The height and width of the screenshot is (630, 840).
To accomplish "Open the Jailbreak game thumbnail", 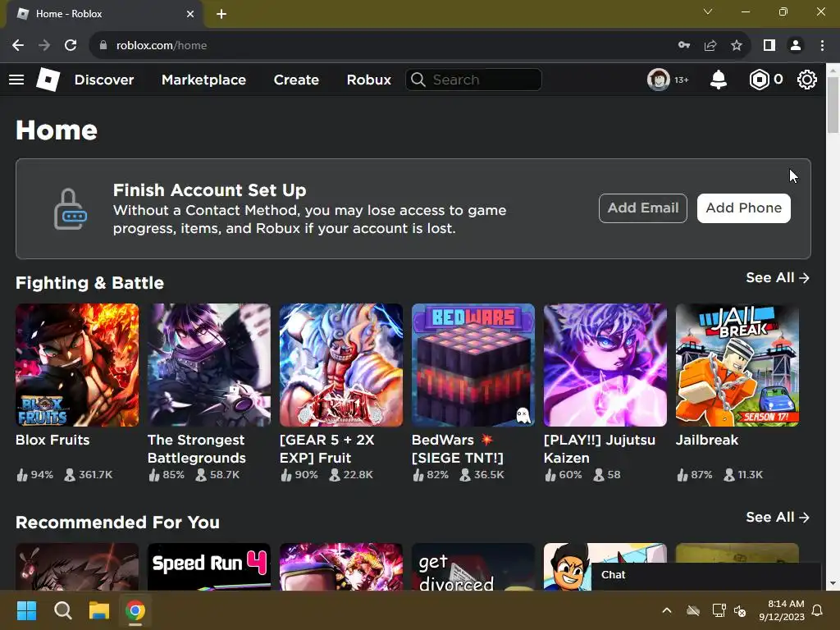I will click(x=737, y=365).
